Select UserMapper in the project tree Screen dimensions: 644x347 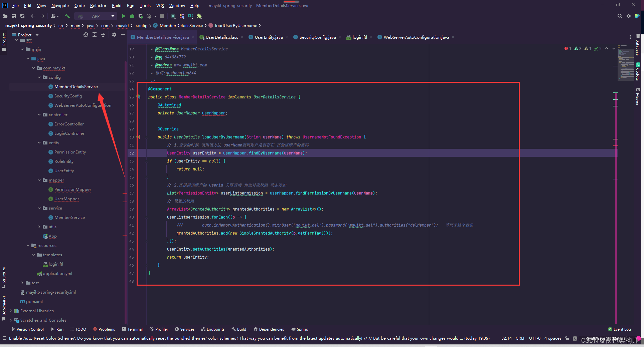(x=67, y=199)
